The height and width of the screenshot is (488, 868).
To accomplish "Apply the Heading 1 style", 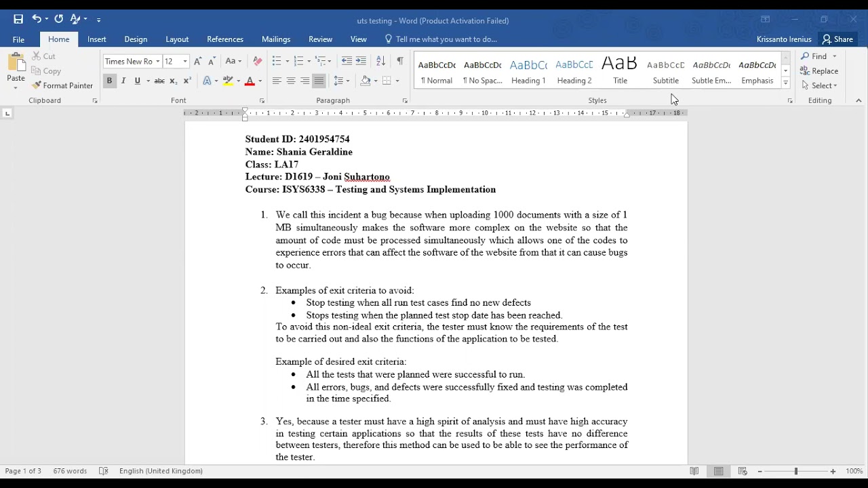I will 528,71.
